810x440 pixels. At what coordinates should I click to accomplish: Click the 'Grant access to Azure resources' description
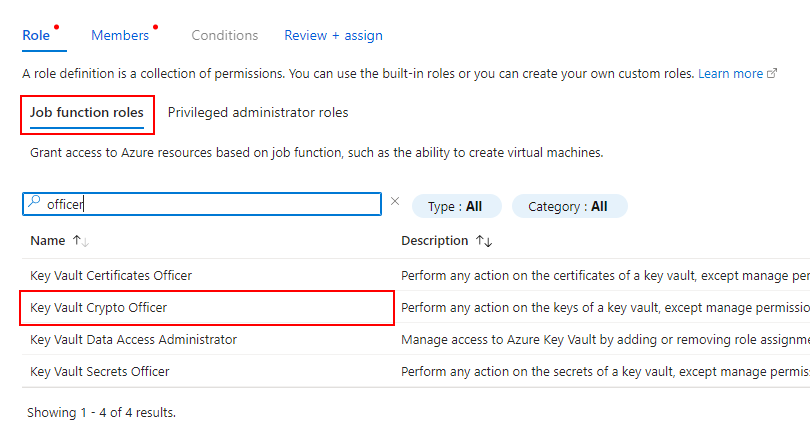pyautogui.click(x=317, y=153)
